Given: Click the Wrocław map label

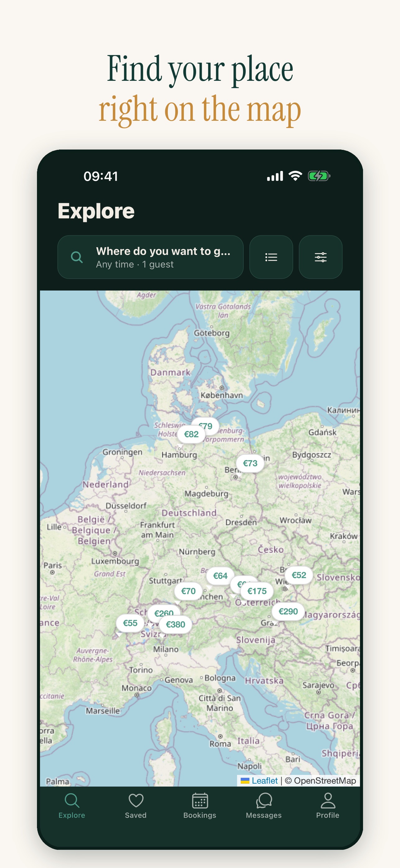Looking at the screenshot, I should click(296, 521).
